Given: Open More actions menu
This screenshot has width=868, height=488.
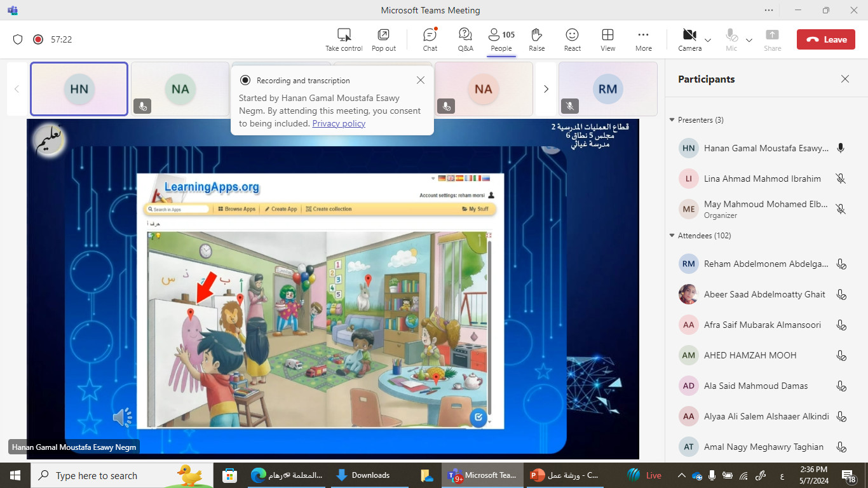Looking at the screenshot, I should 644,39.
